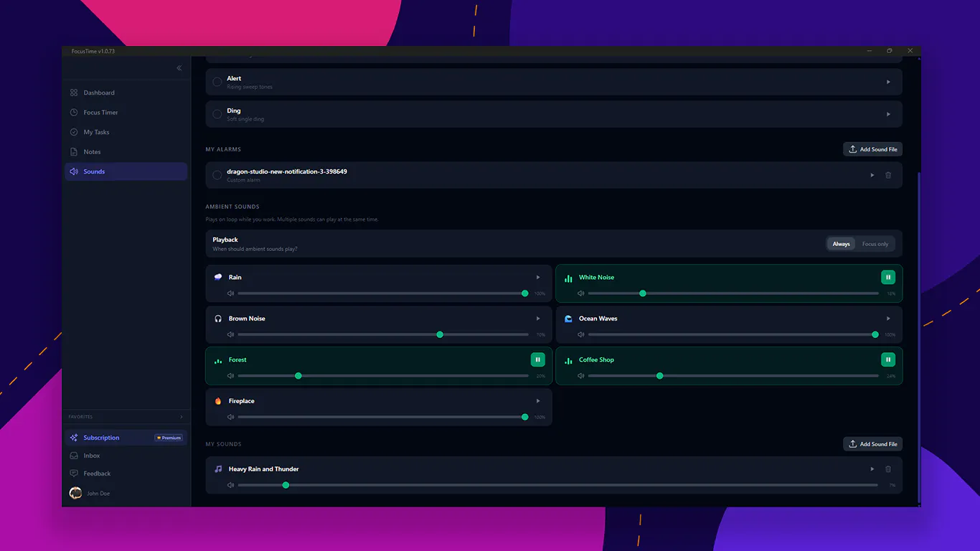Click the Brown Noise headphones icon
Screen dimensions: 980x551
click(x=218, y=319)
